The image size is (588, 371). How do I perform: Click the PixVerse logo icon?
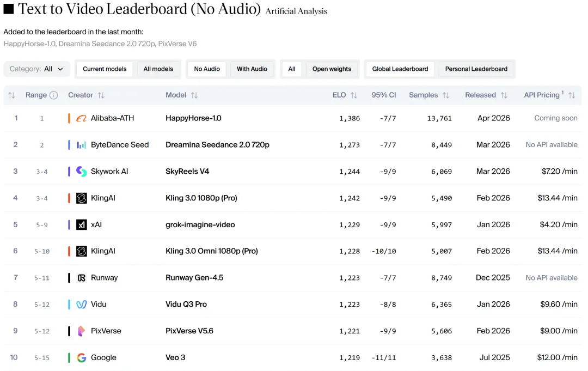coord(81,331)
